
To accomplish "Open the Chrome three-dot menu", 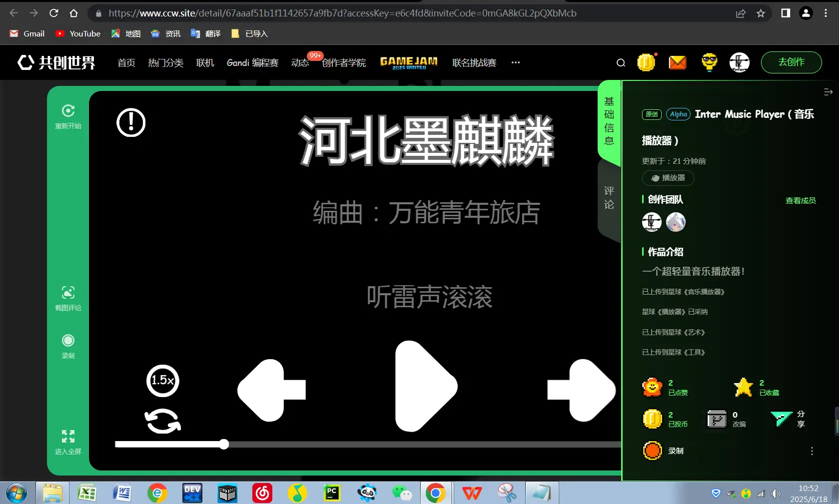I will (x=826, y=13).
